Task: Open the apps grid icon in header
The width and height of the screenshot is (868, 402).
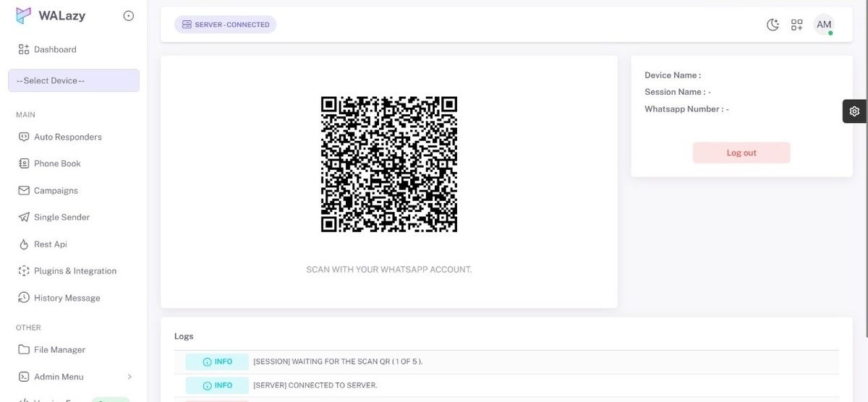Action: coord(797,25)
